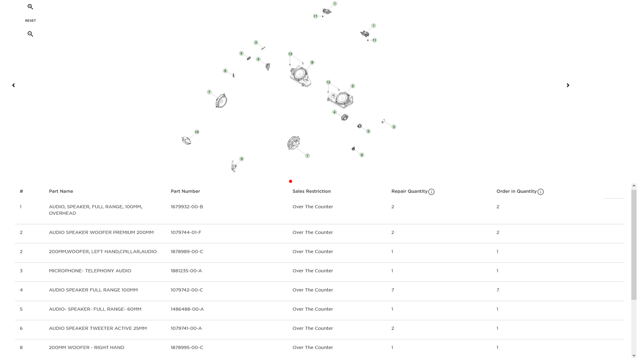Zoom out of the parts diagram
This screenshot has height=358, width=644.
pos(30,34)
